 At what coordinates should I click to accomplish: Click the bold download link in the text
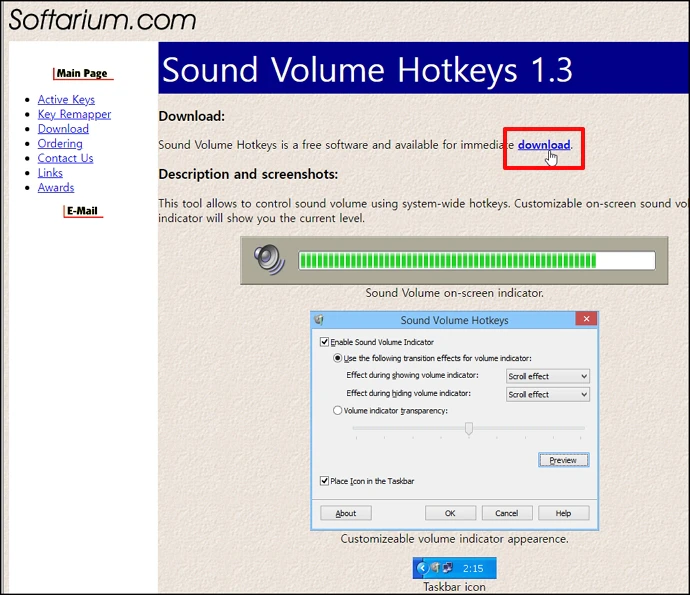click(x=544, y=145)
